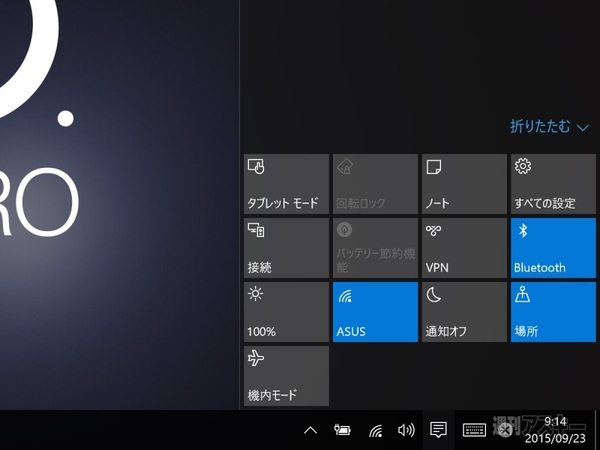Open VPN quick action tile
Viewport: 600px width, 450px height.
464,248
